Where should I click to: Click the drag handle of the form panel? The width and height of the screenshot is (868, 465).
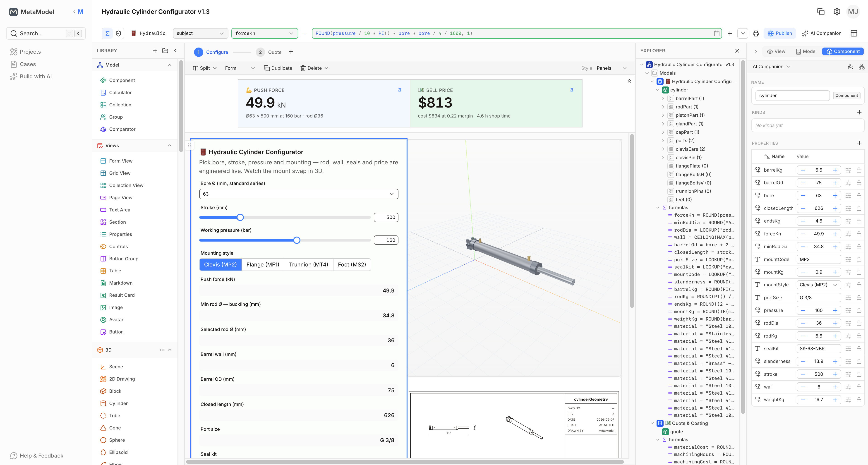[x=189, y=146]
